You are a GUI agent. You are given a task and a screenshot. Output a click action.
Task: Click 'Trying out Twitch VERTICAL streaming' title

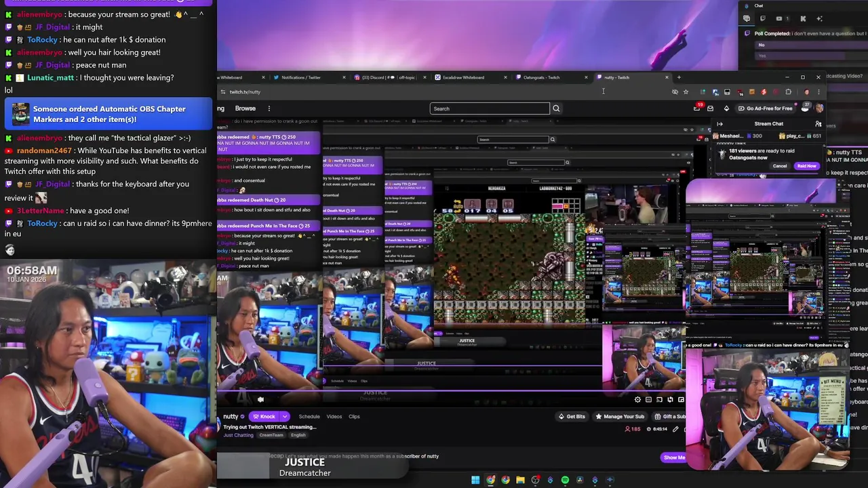pyautogui.click(x=270, y=427)
